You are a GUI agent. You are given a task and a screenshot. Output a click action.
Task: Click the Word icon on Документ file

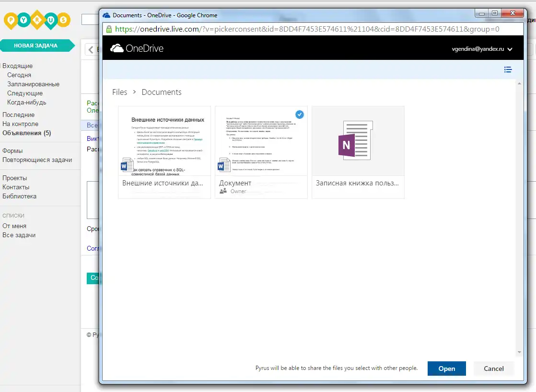coord(224,165)
